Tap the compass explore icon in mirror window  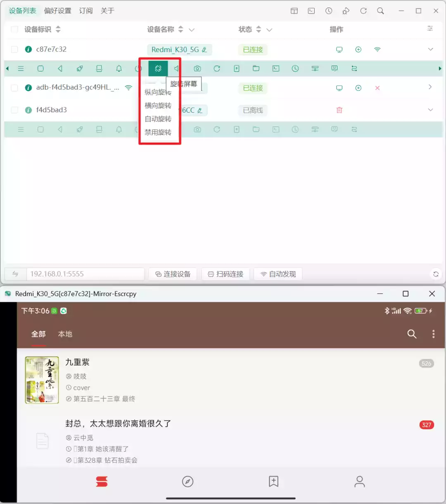(188, 481)
